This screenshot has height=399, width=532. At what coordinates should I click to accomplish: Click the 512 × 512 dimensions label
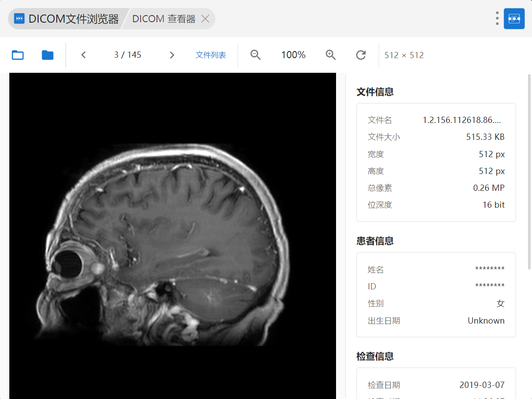(404, 55)
